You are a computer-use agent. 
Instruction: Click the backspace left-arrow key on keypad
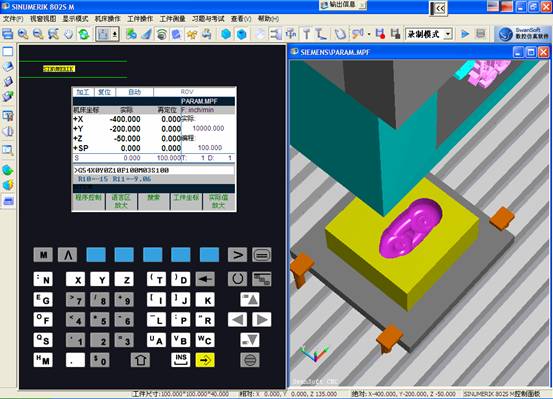(x=205, y=279)
